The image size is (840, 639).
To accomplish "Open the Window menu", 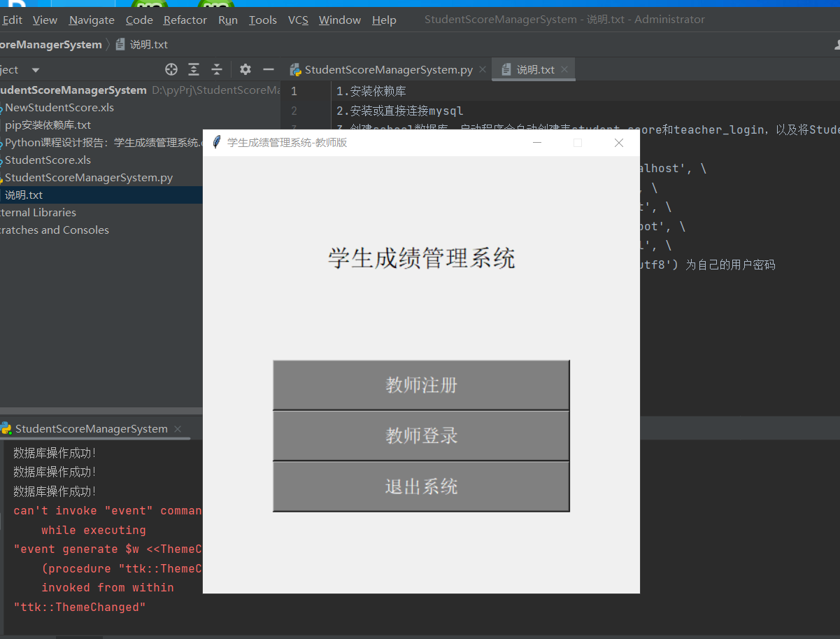I will point(340,20).
